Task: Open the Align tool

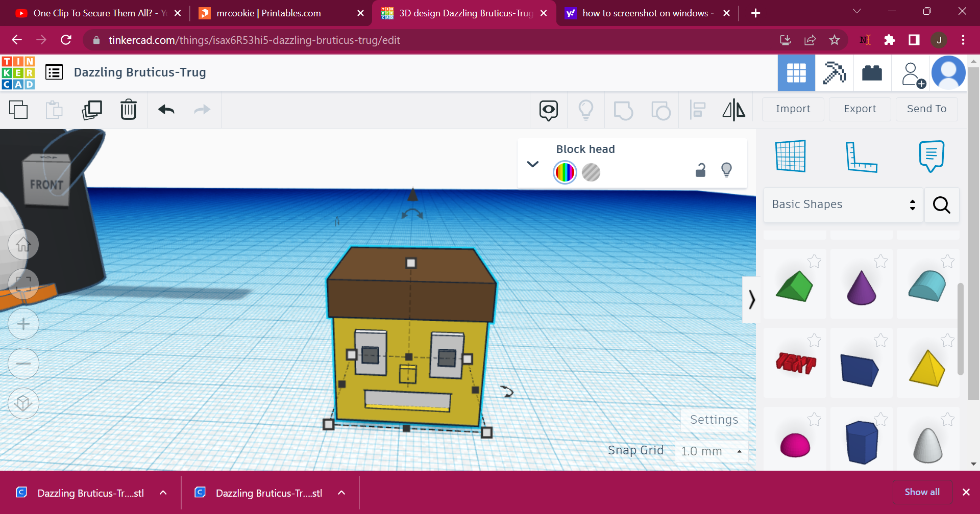Action: pos(697,110)
